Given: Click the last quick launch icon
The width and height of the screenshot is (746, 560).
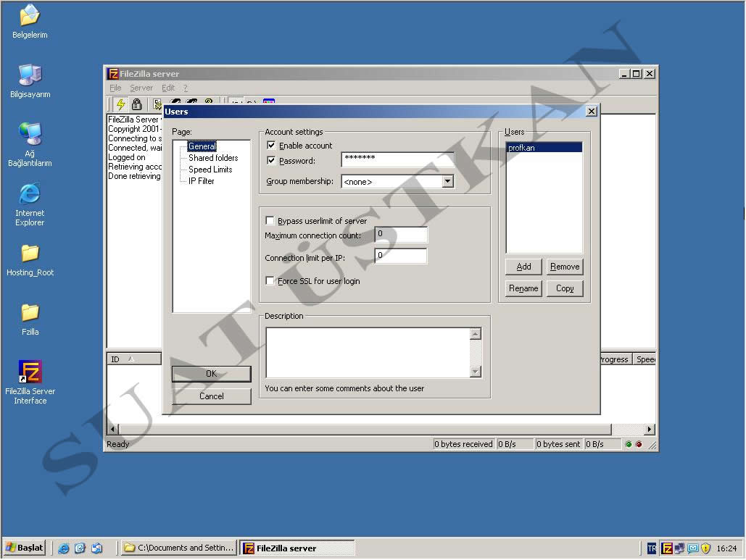Looking at the screenshot, I should pyautogui.click(x=96, y=548).
